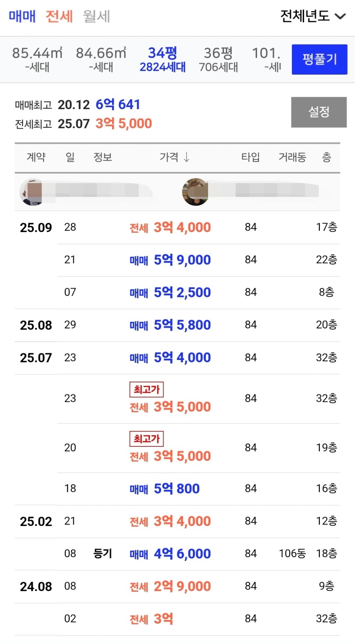Click the right blurred profile avatar
This screenshot has height=644, width=355.
coord(195,192)
